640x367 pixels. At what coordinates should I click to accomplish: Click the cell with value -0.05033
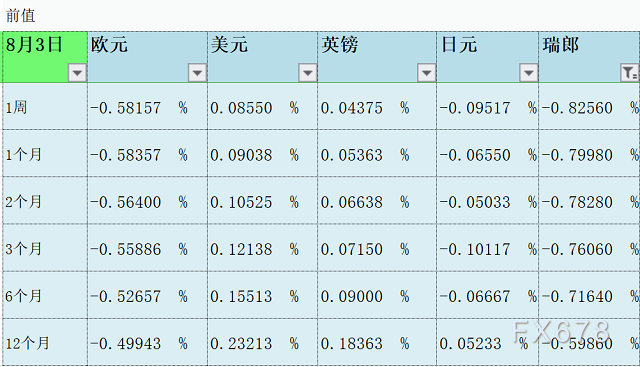pyautogui.click(x=487, y=200)
